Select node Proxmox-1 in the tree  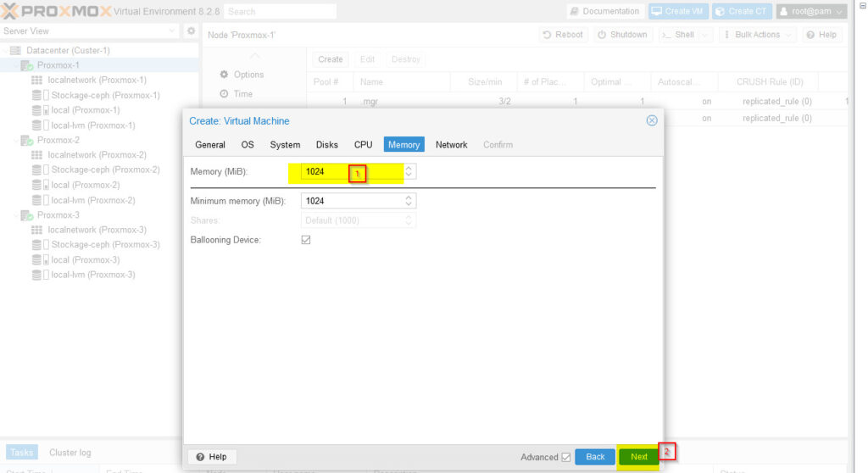coord(58,65)
